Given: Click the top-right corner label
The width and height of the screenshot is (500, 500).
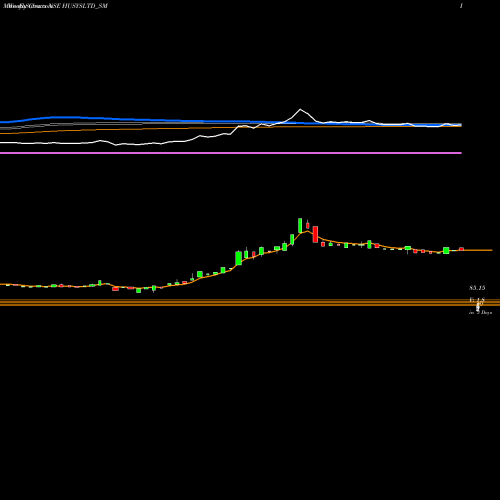Looking at the screenshot, I should tap(461, 6).
